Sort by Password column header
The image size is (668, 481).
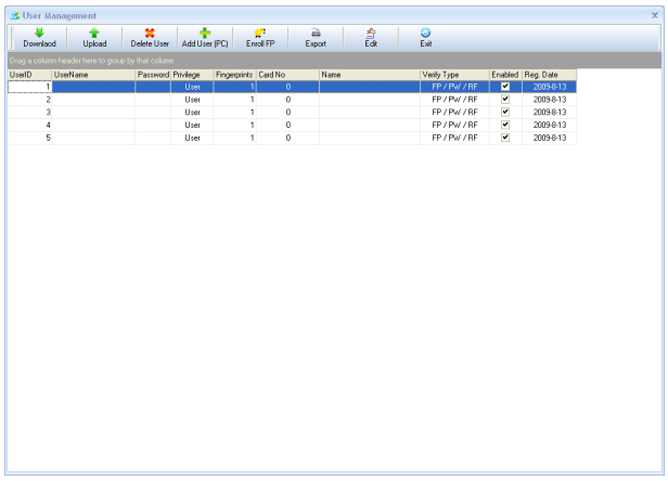153,75
